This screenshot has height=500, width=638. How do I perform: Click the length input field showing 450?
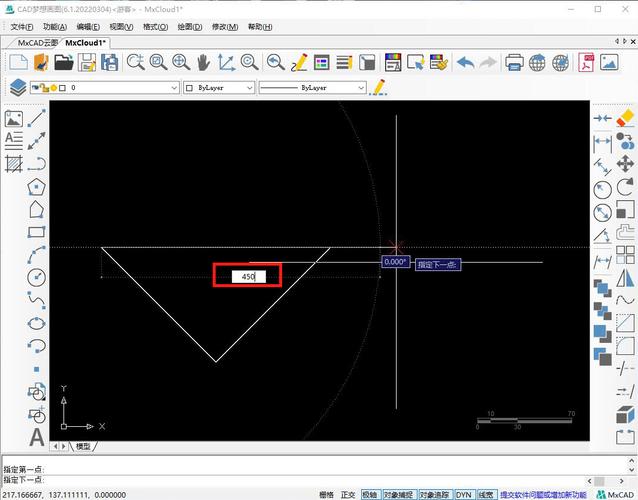pos(248,276)
